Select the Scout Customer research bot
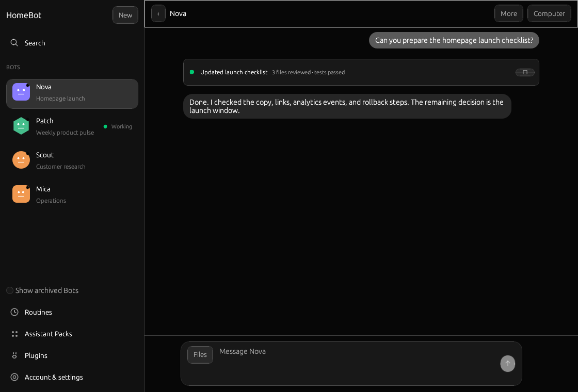The image size is (578, 392). point(72,160)
